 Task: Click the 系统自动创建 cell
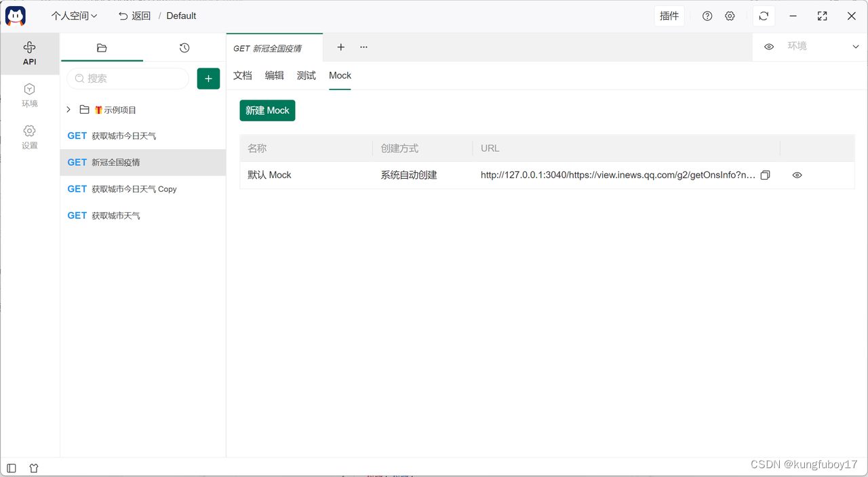pos(409,175)
